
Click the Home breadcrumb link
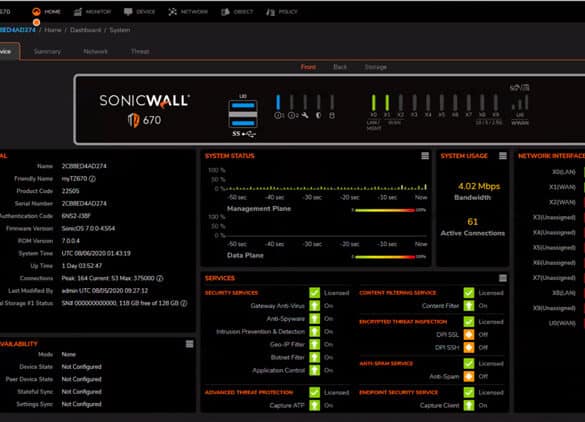[53, 30]
